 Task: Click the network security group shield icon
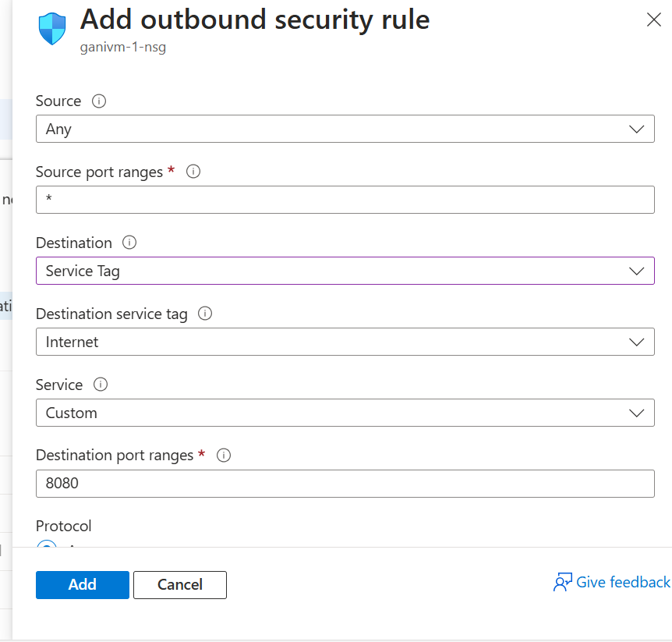[x=52, y=28]
